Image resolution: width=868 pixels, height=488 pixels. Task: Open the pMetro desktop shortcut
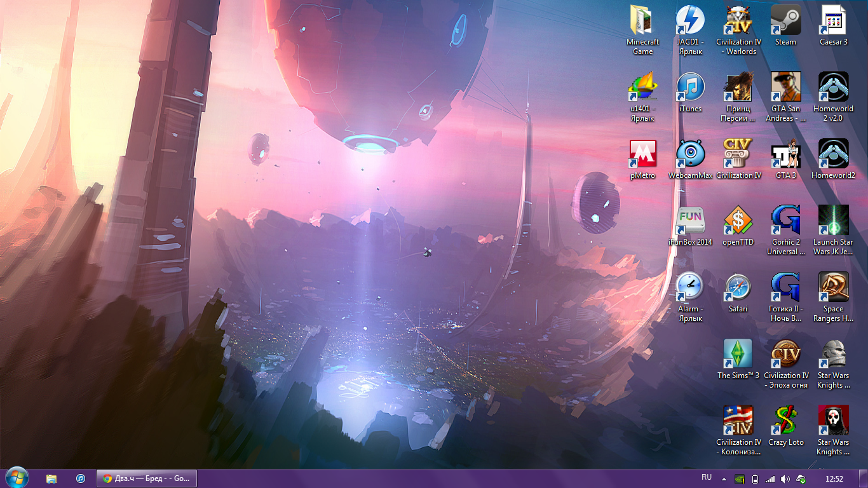(x=642, y=159)
